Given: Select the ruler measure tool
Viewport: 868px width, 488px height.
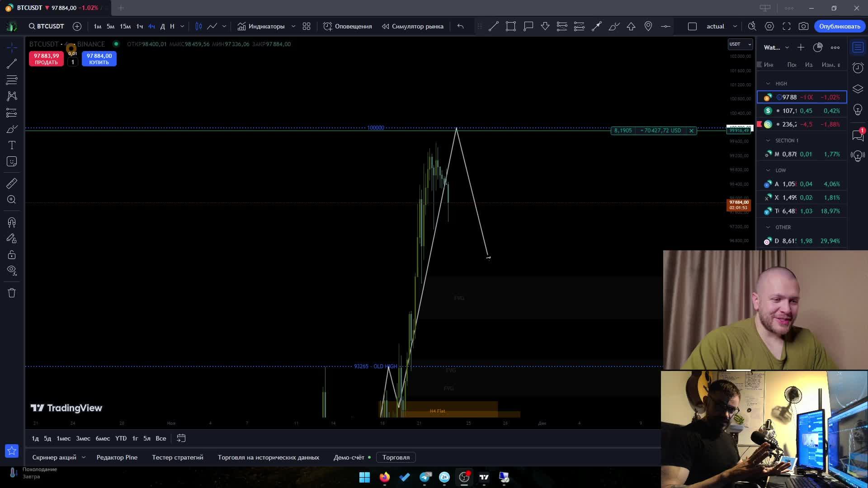Looking at the screenshot, I should click(12, 183).
